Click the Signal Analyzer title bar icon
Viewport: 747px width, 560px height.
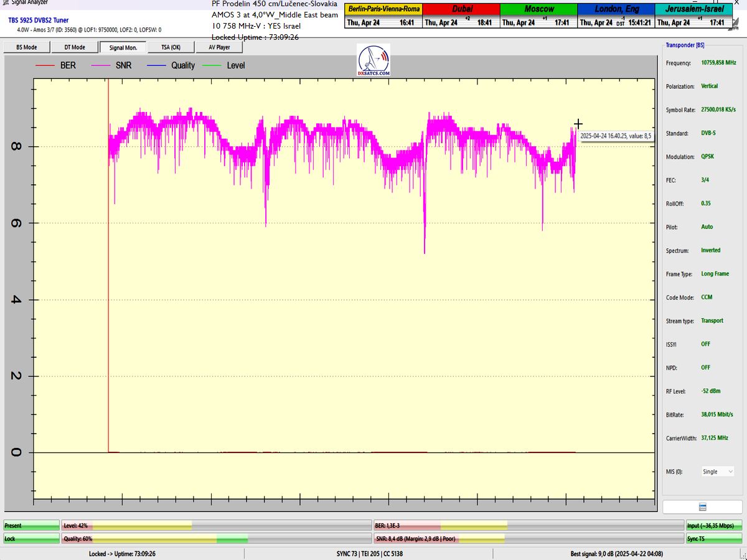click(5, 2)
